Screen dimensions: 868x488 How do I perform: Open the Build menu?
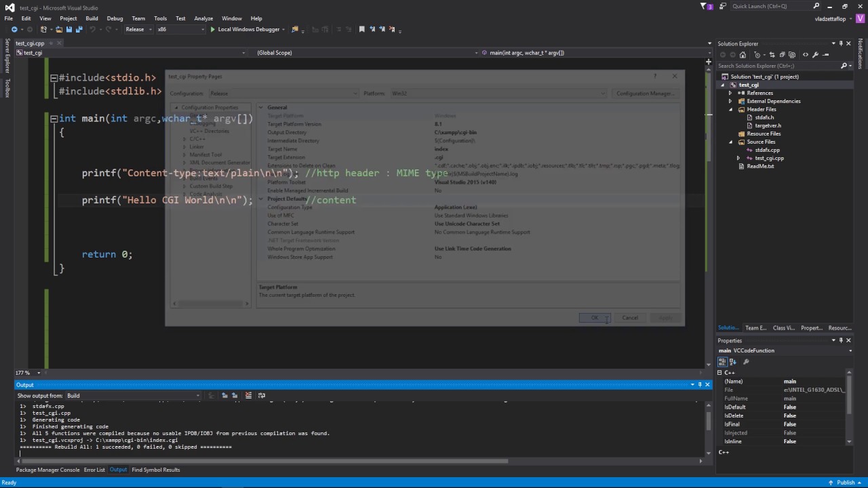92,18
